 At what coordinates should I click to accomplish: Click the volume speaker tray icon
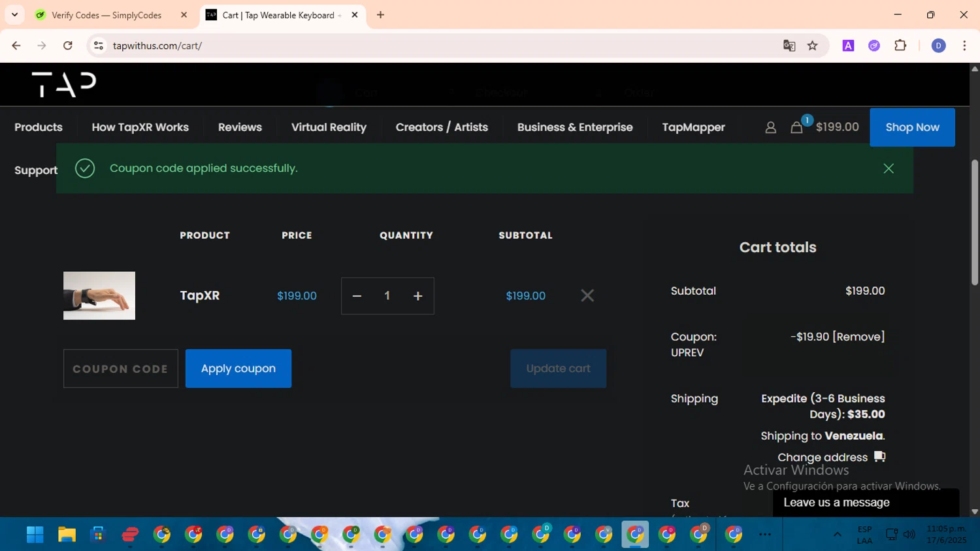909,535
